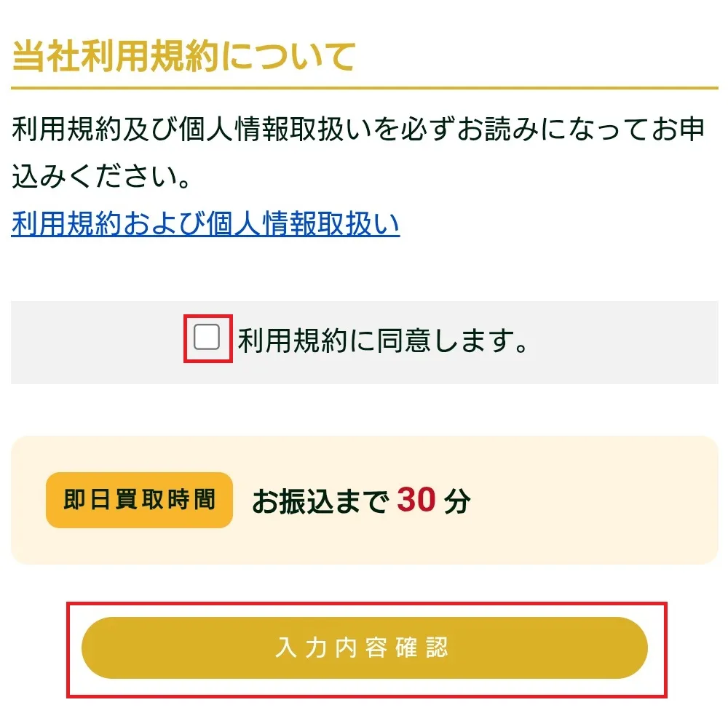The image size is (728, 713).
Task: Click the お振込まで text
Action: [319, 501]
